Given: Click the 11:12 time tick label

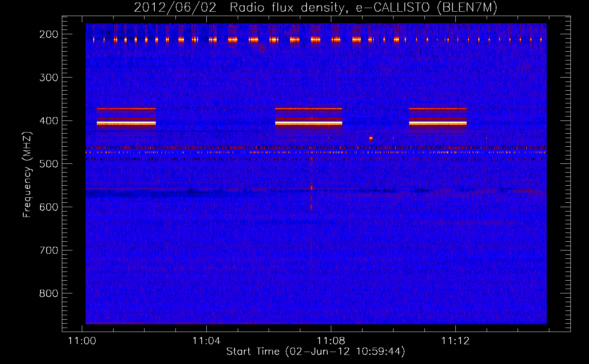Looking at the screenshot, I should tap(455, 341).
